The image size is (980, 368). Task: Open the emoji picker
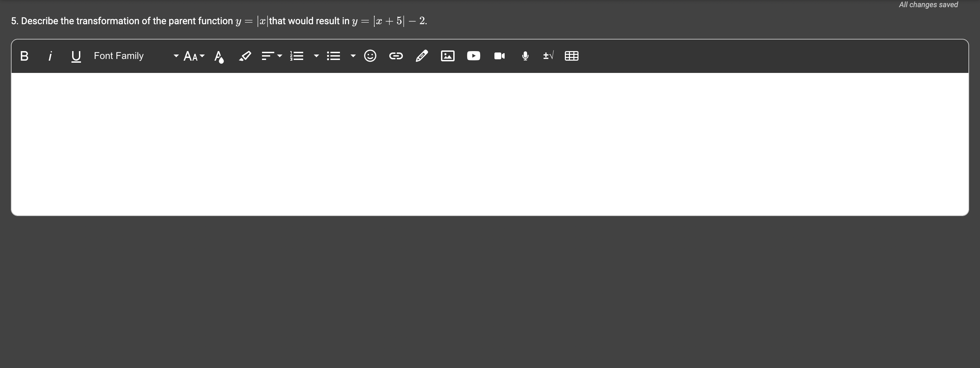coord(370,56)
